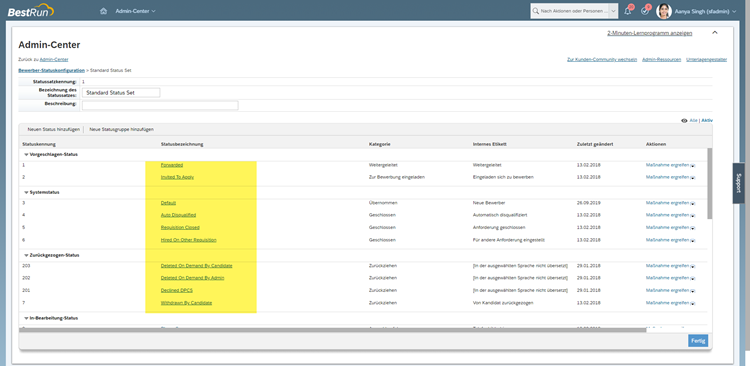
Task: Open action arrow for Requisition Closed row
Action: (693, 228)
